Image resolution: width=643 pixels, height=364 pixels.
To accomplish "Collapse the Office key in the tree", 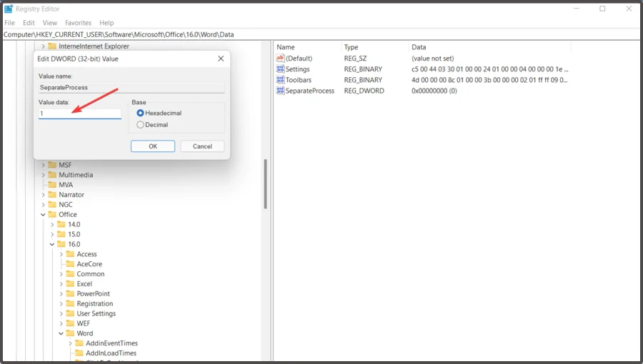I will 43,215.
